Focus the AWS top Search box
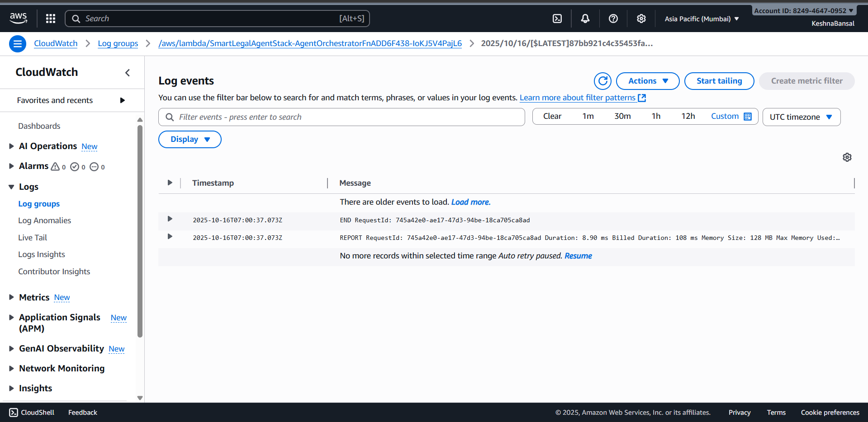 tap(217, 19)
